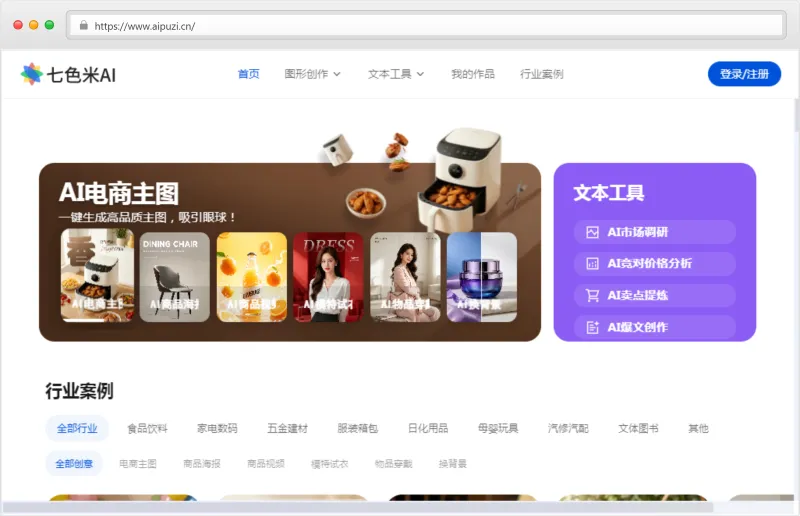The height and width of the screenshot is (516, 800).
Task: Select the DINING CHAIR 商品海报 thumbnail
Action: [174, 277]
